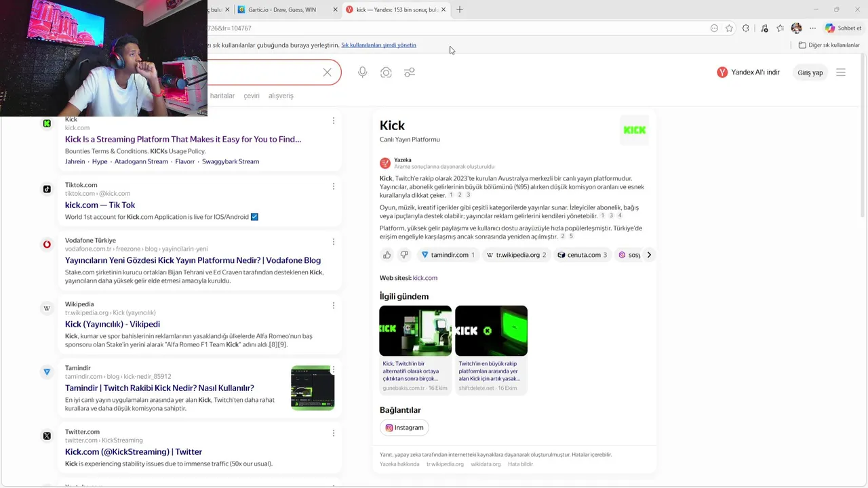Viewport: 868px width, 488px height.
Task: Open options dots for kick.com result
Action: click(x=333, y=121)
